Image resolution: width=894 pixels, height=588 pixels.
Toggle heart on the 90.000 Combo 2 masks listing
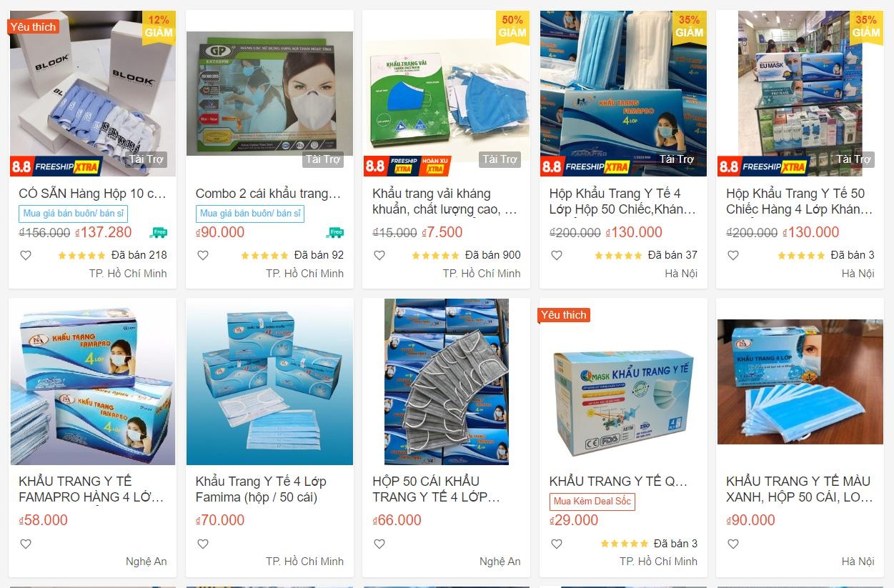tap(203, 255)
